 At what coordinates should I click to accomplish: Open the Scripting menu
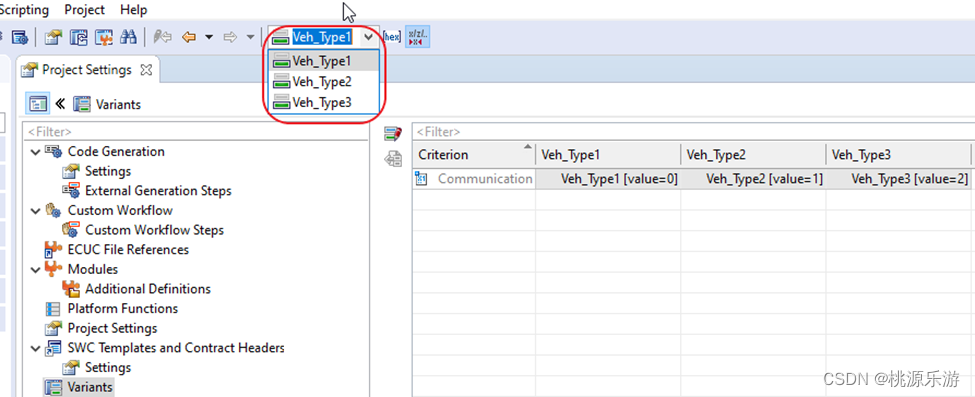[x=24, y=10]
